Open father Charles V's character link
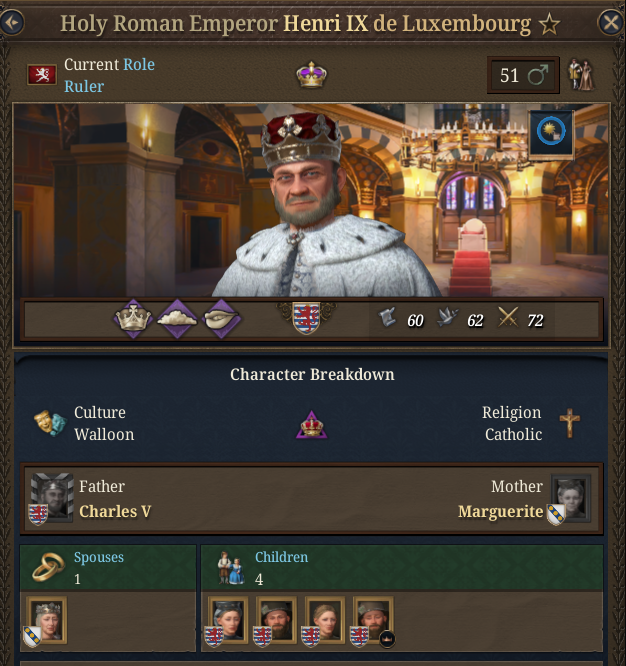 pos(114,512)
